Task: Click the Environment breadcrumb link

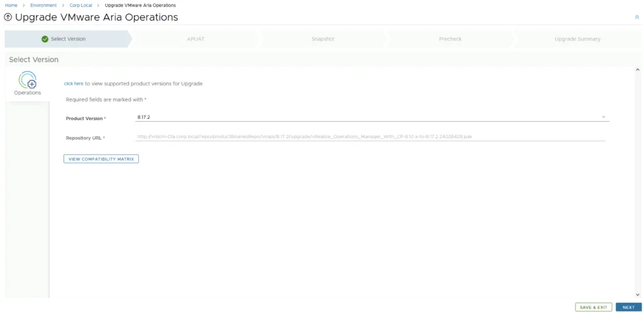Action: pos(43,5)
